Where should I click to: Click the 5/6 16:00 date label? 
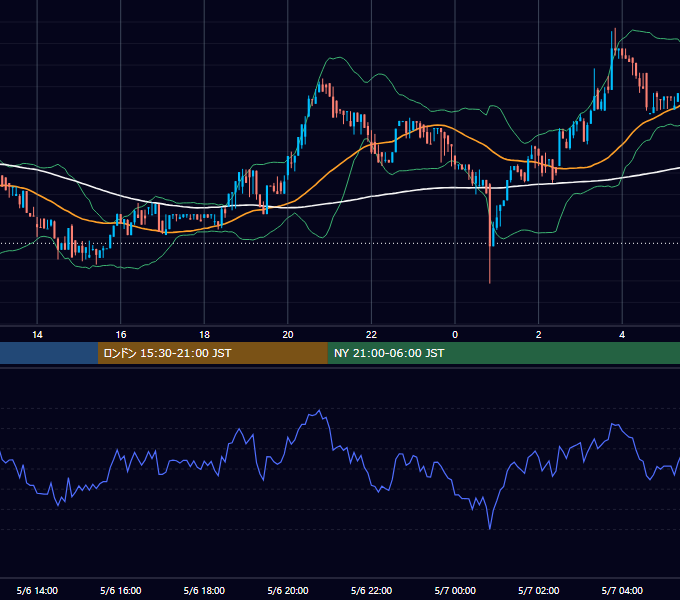pos(121,590)
